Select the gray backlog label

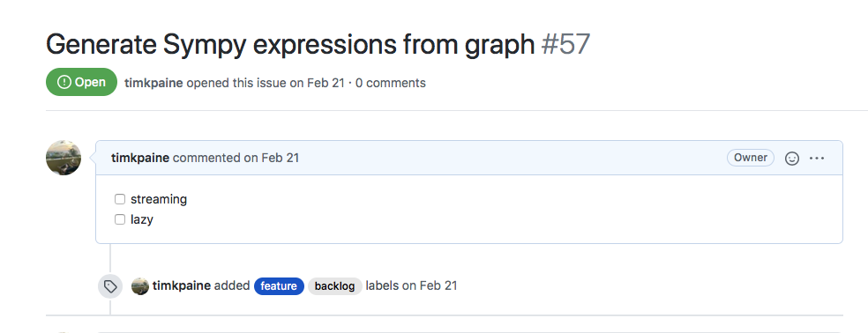[335, 286]
